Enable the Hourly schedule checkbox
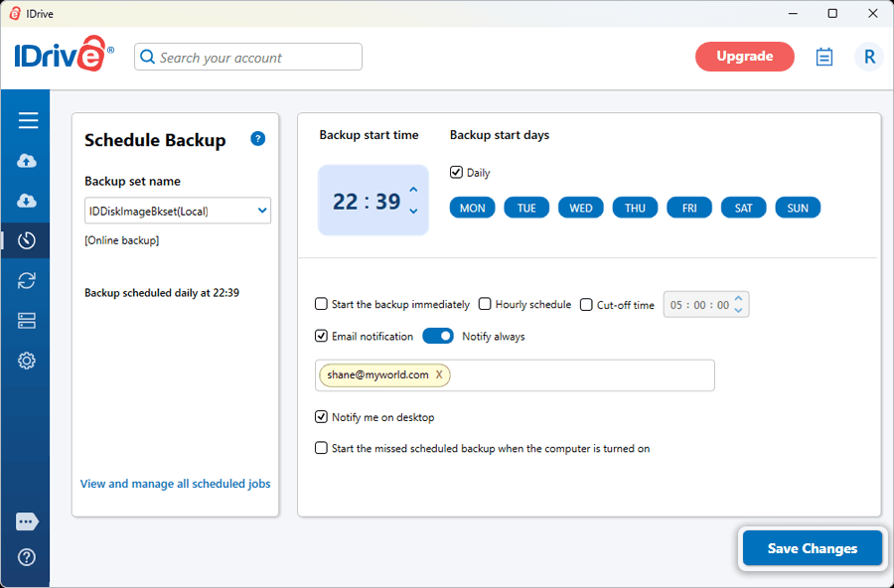Viewport: 894px width, 588px height. (x=485, y=304)
